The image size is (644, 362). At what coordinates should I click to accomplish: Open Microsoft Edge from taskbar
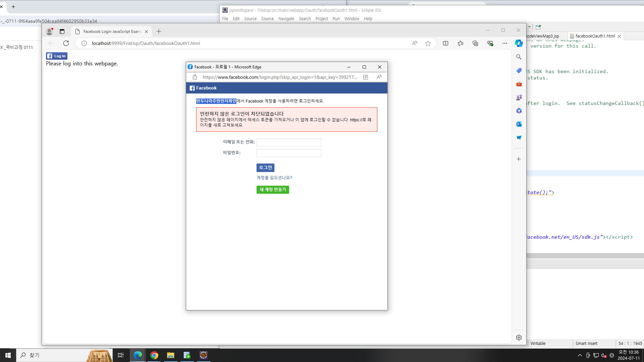click(x=138, y=355)
